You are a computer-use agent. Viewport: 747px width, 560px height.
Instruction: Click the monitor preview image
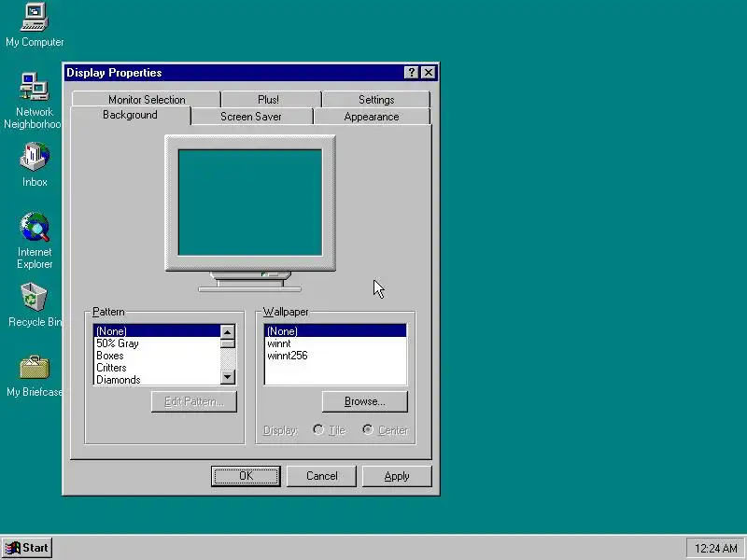250,213
